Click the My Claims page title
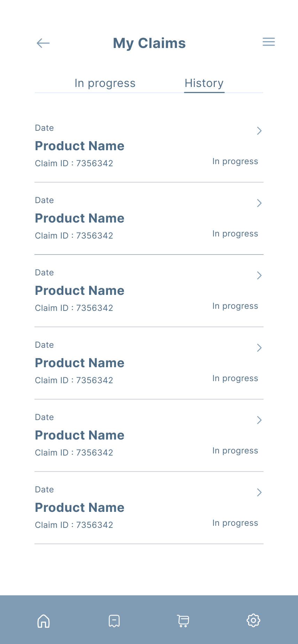 [x=149, y=43]
